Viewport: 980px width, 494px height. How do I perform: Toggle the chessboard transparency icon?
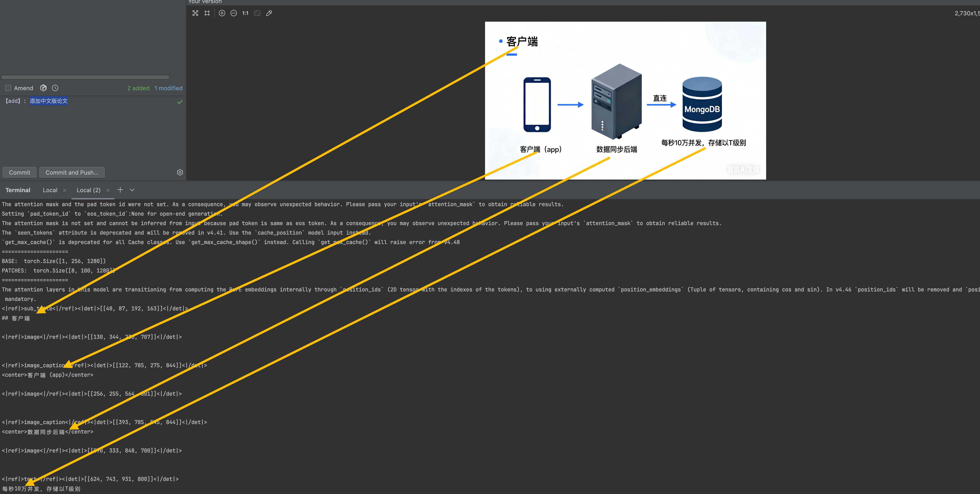tap(195, 13)
